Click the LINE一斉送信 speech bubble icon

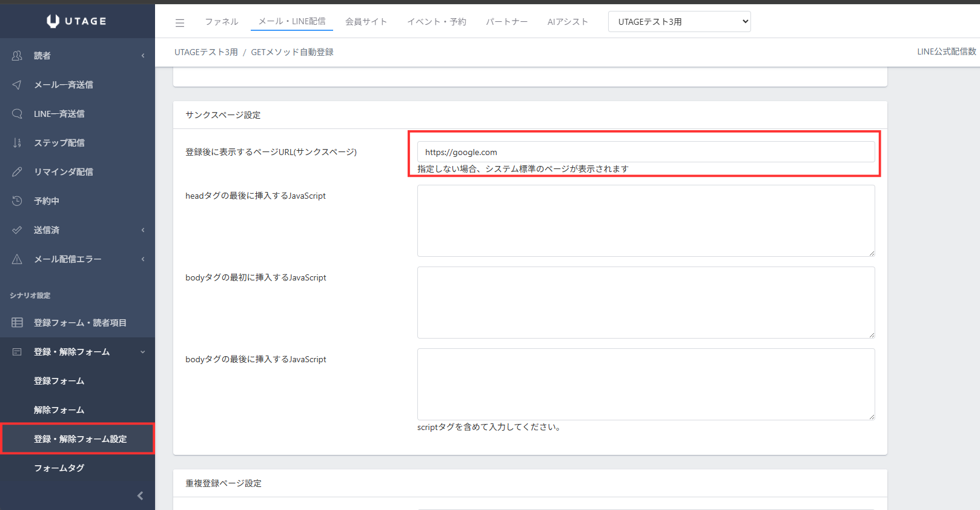[x=17, y=114]
